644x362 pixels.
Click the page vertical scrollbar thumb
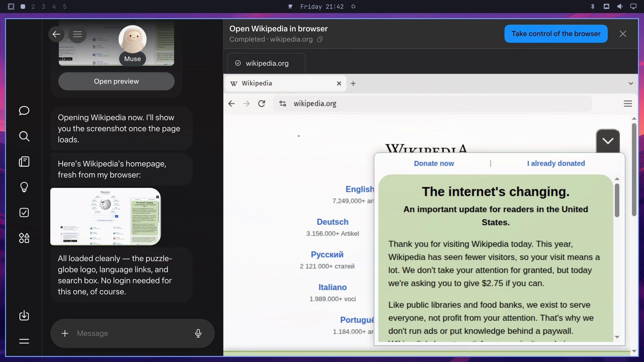click(634, 170)
